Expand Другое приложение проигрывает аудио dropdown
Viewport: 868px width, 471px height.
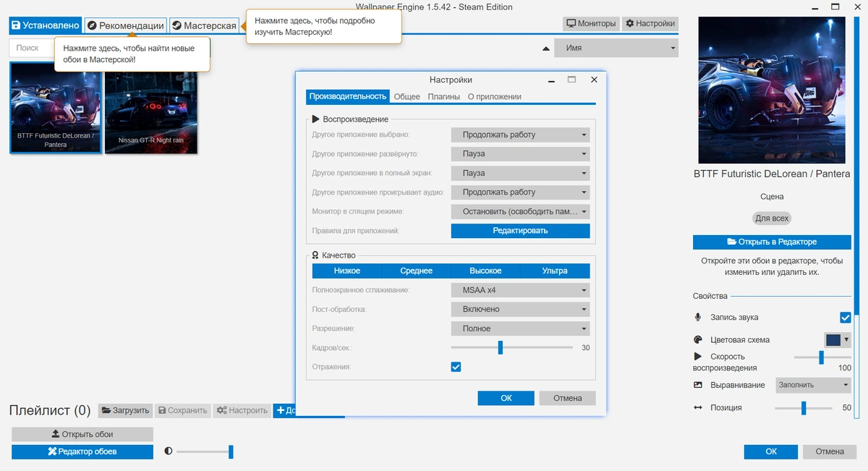[x=521, y=192]
